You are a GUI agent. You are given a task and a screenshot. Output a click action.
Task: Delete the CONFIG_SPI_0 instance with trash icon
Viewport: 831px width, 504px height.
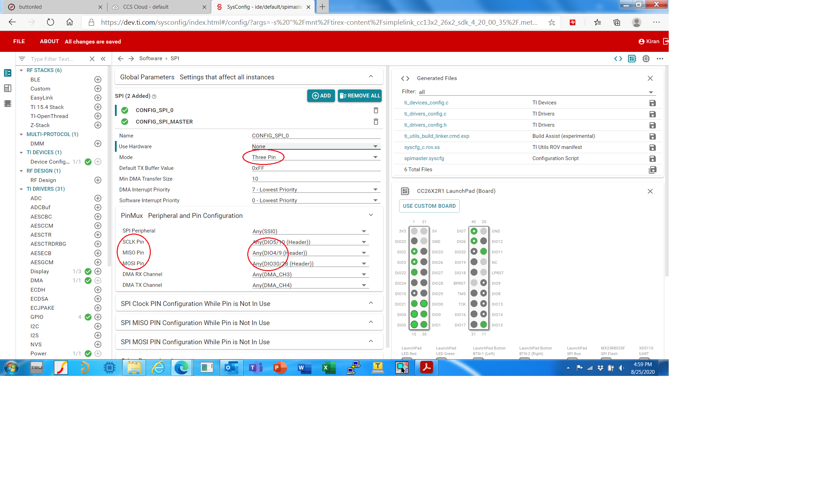376,110
